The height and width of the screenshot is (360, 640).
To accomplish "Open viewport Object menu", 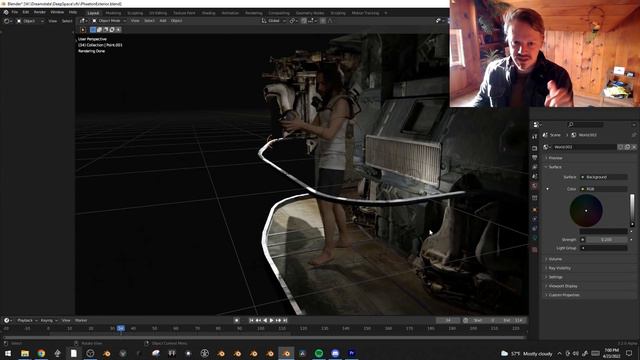I will [176, 20].
